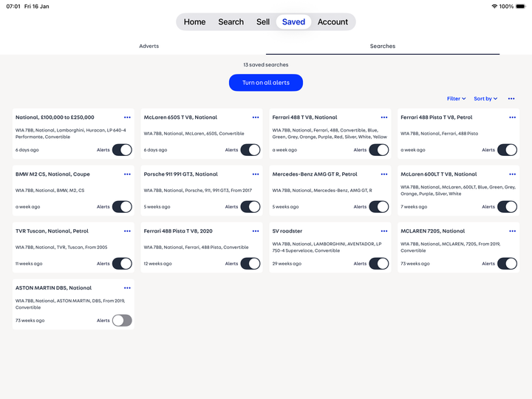
Task: Enable alerts for Aston Martin DBS search
Action: pos(122,321)
